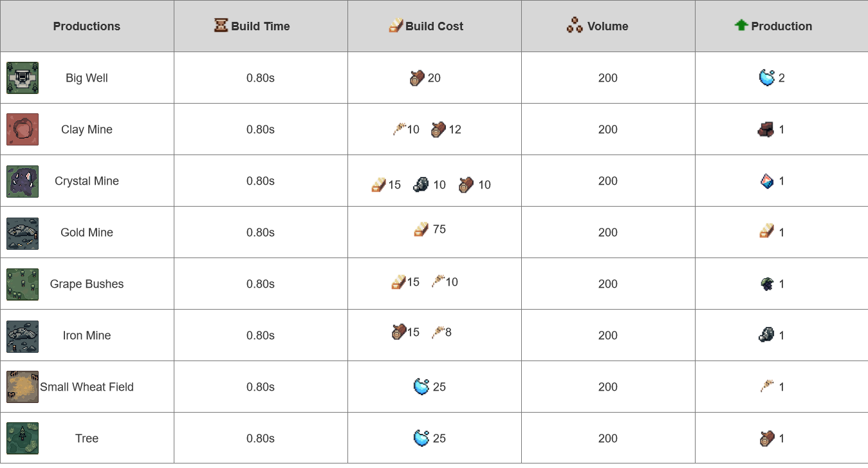Click the Big Well building icon
Image resolution: width=868 pixels, height=468 pixels.
[x=23, y=78]
